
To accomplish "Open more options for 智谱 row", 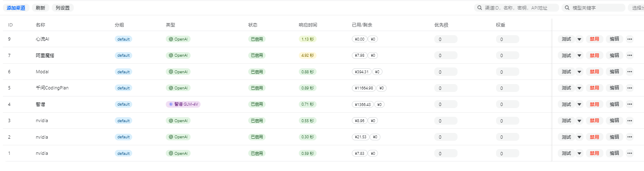I will [629, 104].
